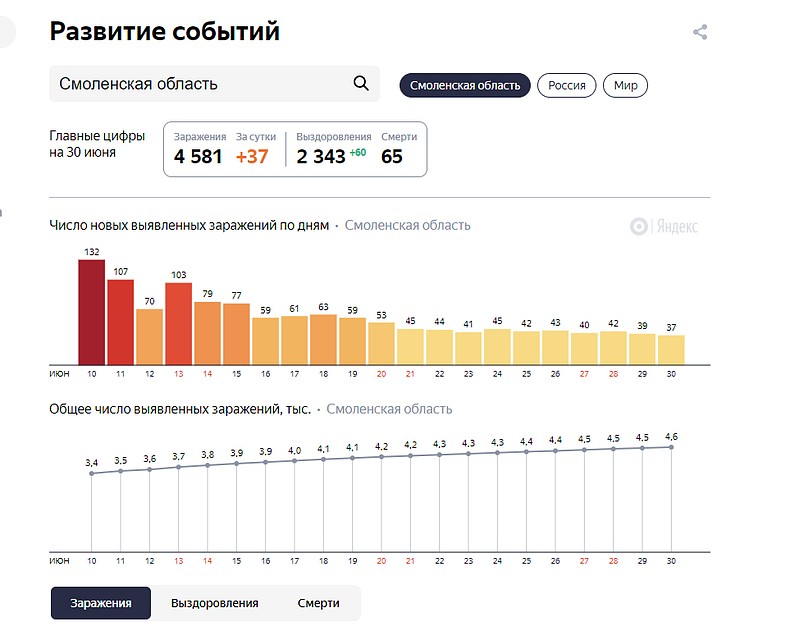
Task: Click the June 18 bar labeled 63
Action: click(x=323, y=340)
